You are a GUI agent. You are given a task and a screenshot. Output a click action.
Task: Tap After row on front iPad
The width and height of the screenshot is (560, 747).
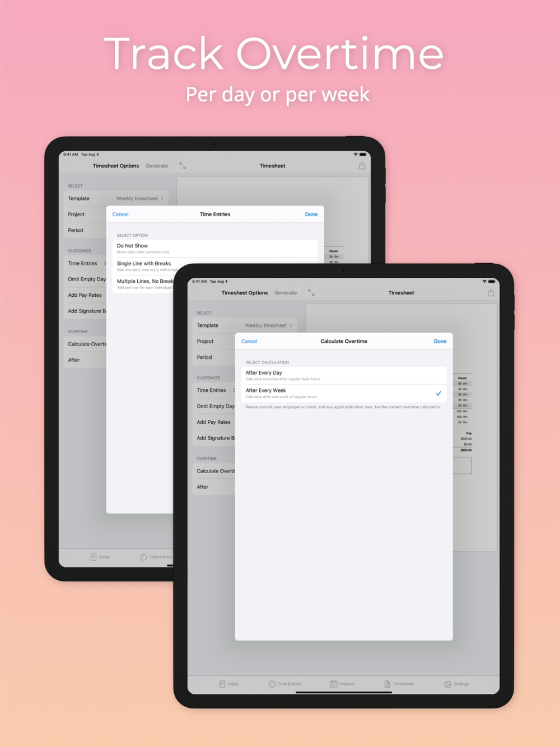click(x=214, y=487)
